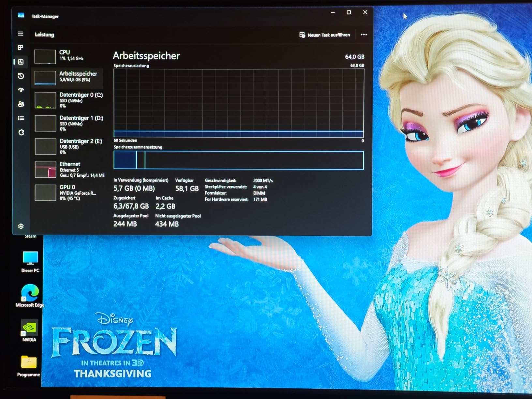This screenshot has height=399, width=532.
Task: Select Datenträger 1 (D:) entry
Action: pyautogui.click(x=68, y=123)
